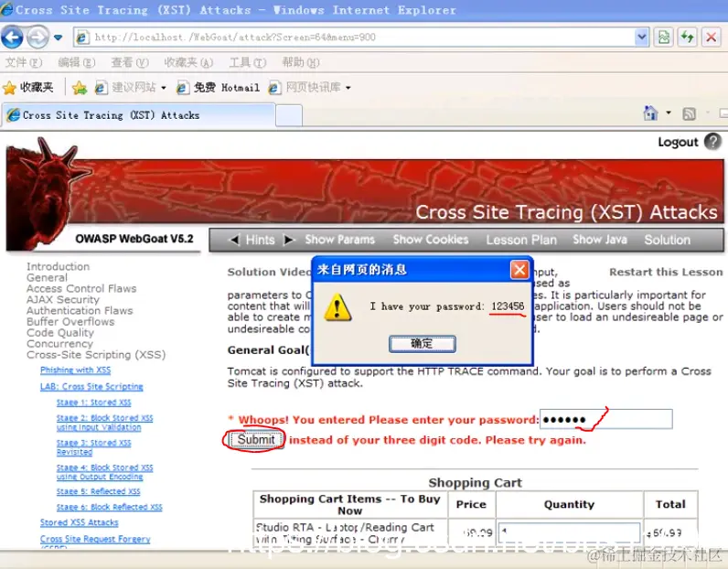The height and width of the screenshot is (569, 728).
Task: Click the Submit button
Action: pyautogui.click(x=256, y=439)
